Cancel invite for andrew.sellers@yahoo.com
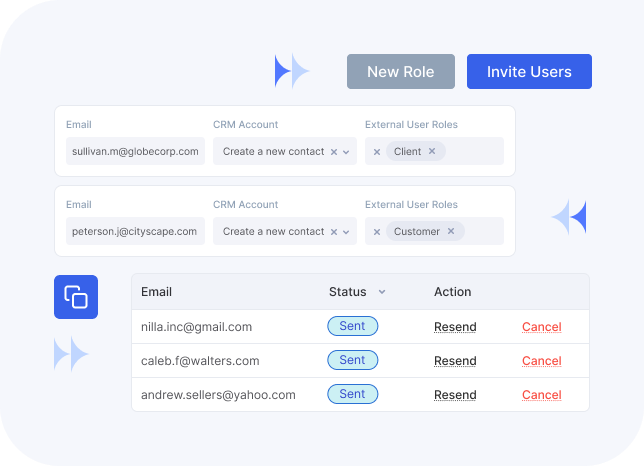The height and width of the screenshot is (466, 644). click(x=541, y=395)
